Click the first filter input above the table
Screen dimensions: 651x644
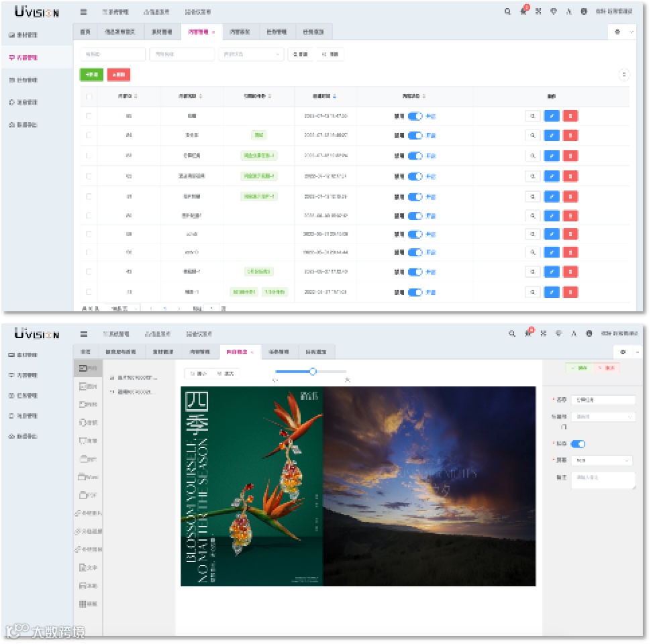click(x=113, y=54)
